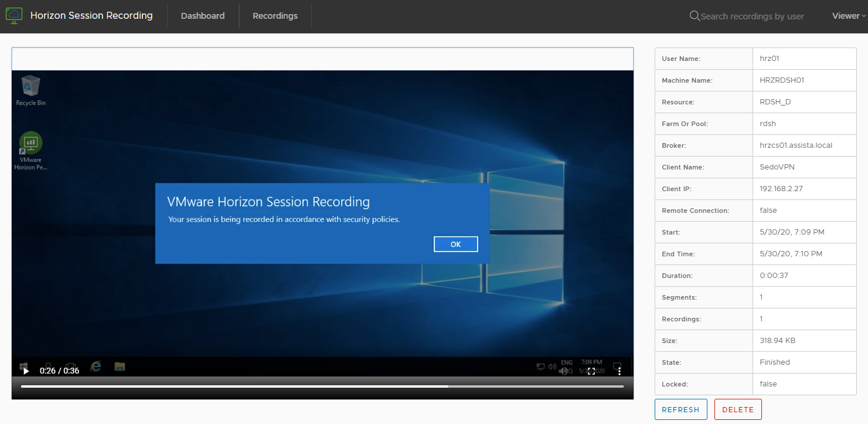
Task: Open the video player more options menu
Action: tap(619, 371)
